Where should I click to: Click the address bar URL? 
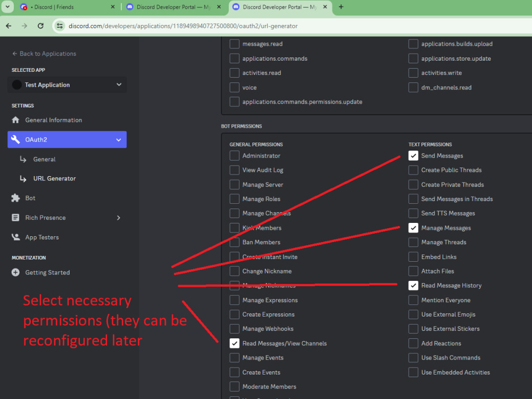coord(183,26)
